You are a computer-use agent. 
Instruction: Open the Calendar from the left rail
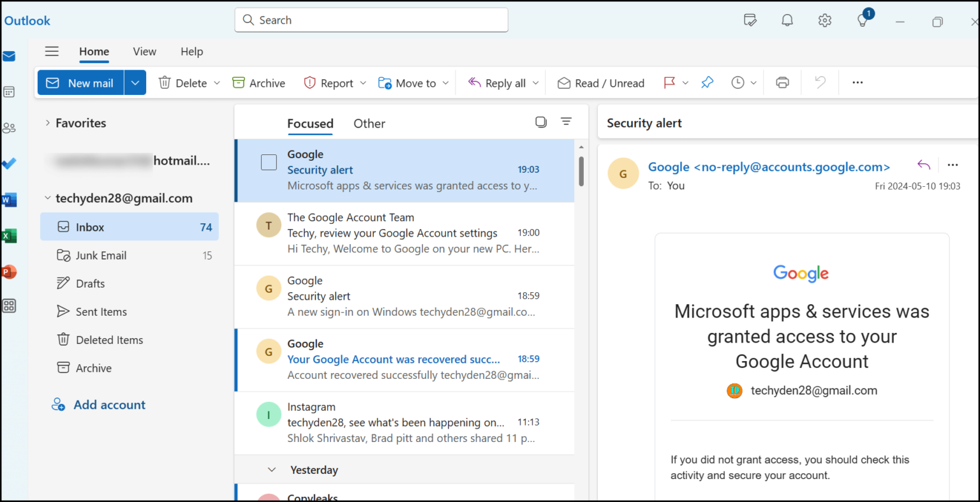[x=10, y=91]
